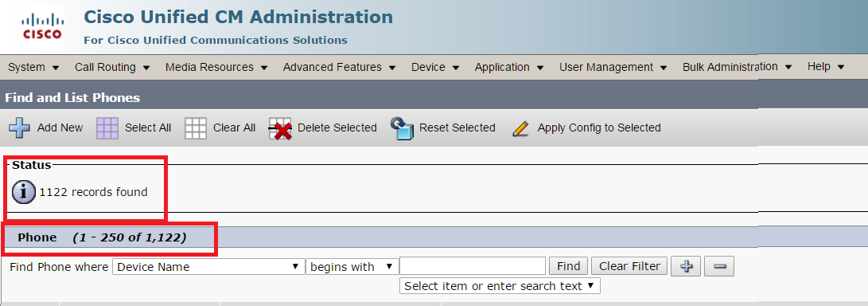Viewport: 868px width, 306px height.
Task: Click the Apply Config pencil icon
Action: point(520,128)
